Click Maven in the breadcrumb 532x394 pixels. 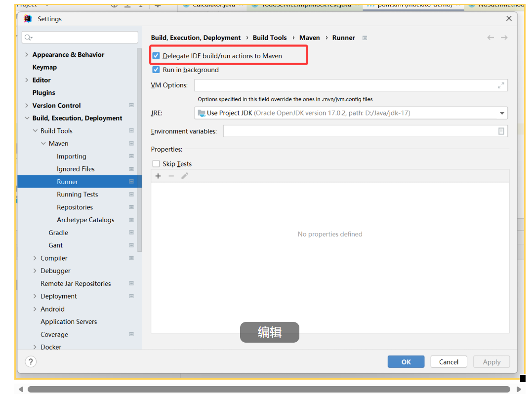309,38
